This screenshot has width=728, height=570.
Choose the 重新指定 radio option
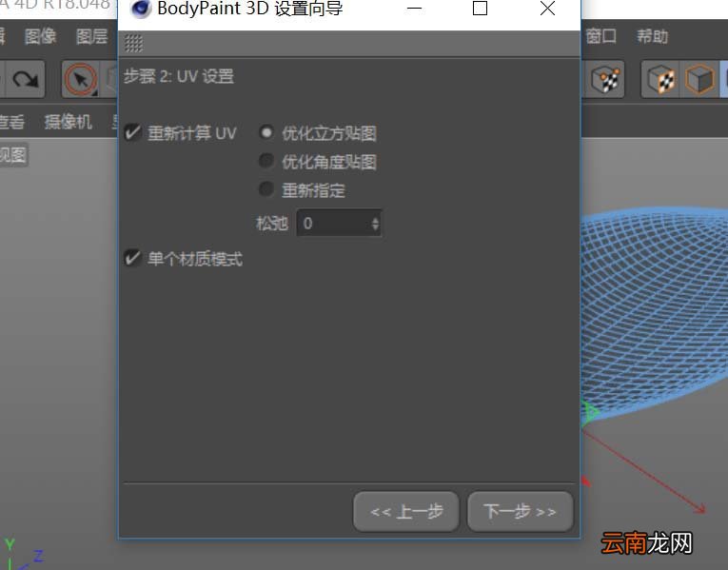click(x=266, y=189)
